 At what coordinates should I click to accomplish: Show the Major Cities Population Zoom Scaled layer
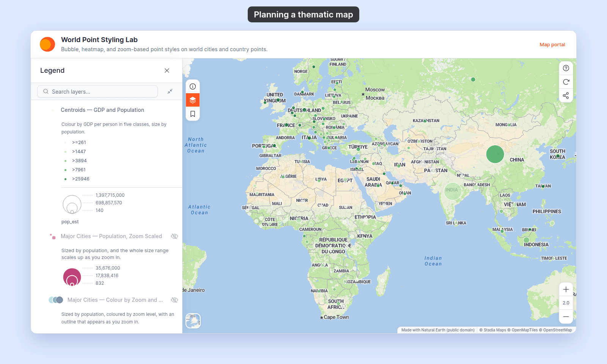pos(175,236)
